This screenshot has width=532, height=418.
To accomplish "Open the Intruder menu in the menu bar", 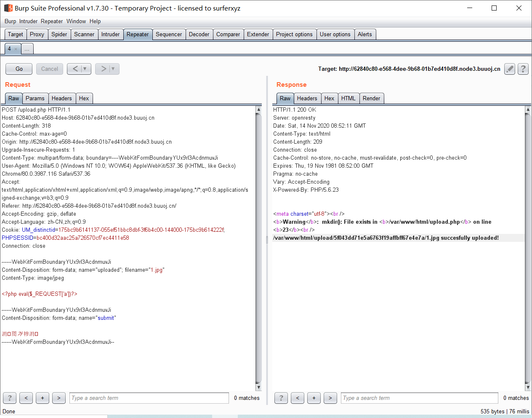I will click(28, 21).
